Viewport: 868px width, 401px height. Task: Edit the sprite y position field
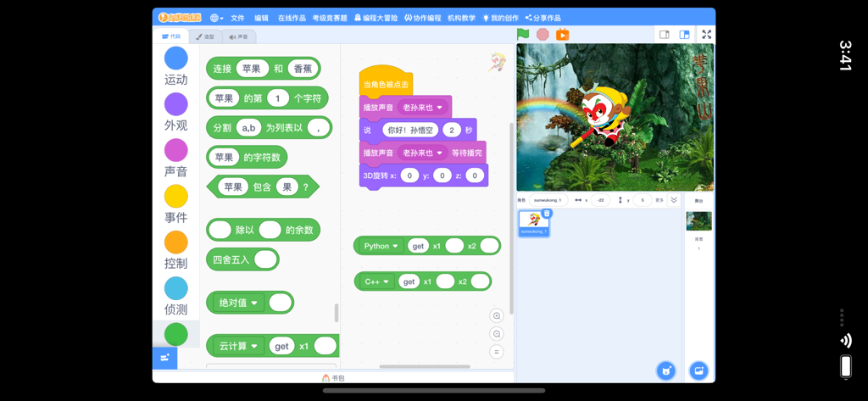[x=643, y=200]
